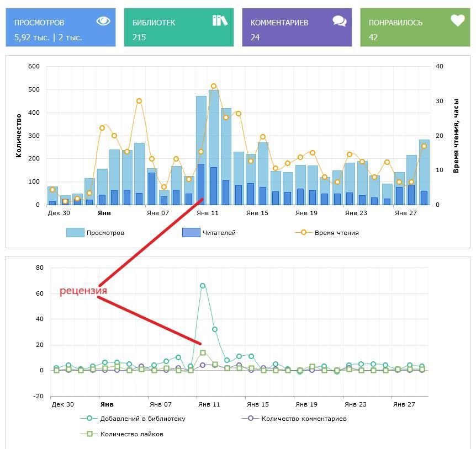
Task: Select the Понравилось 42 stats card
Action: [x=415, y=28]
